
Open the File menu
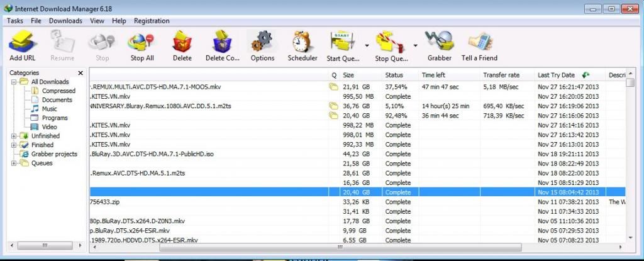(36, 21)
